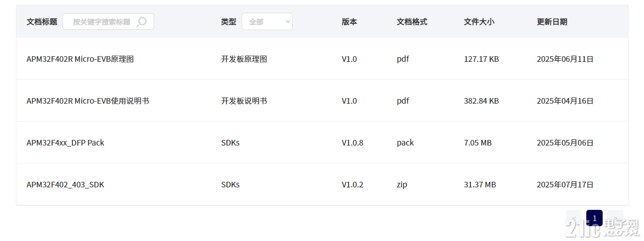
Task: Click date 2025年04月16日
Action: (x=565, y=101)
